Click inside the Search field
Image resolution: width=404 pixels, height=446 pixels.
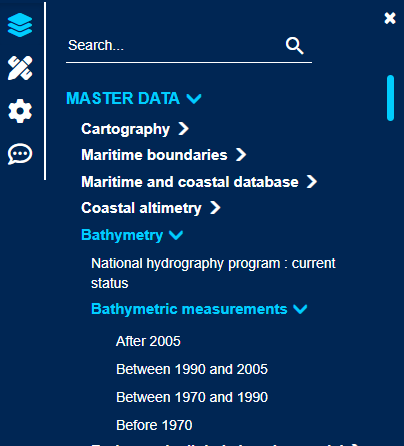click(175, 46)
